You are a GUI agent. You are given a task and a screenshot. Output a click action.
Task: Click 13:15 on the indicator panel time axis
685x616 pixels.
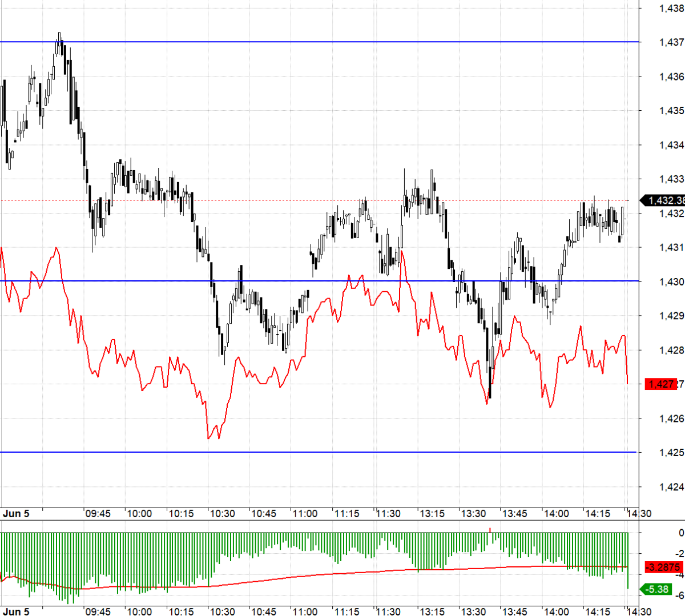pos(432,611)
